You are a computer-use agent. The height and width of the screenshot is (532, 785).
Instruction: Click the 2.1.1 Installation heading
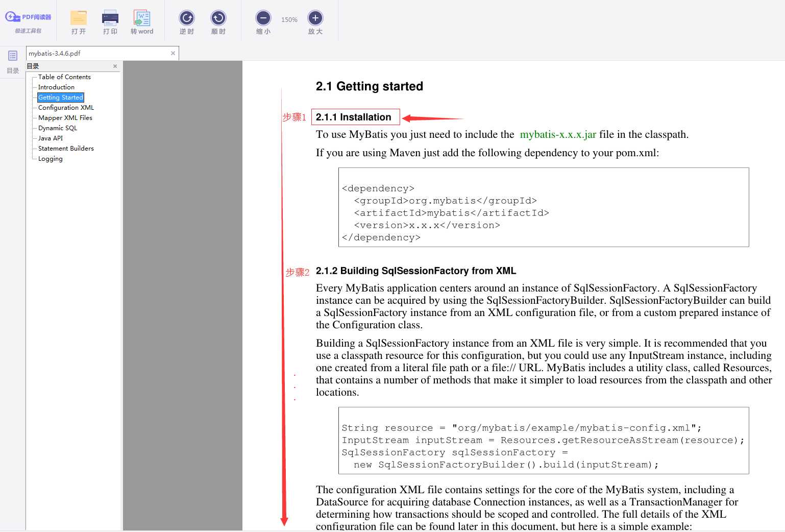[354, 117]
